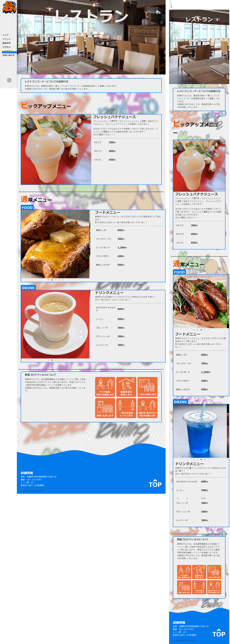Click the Morizuka Bowl logo at top-left
Viewport: 230px width, 644px height.
(9, 7)
